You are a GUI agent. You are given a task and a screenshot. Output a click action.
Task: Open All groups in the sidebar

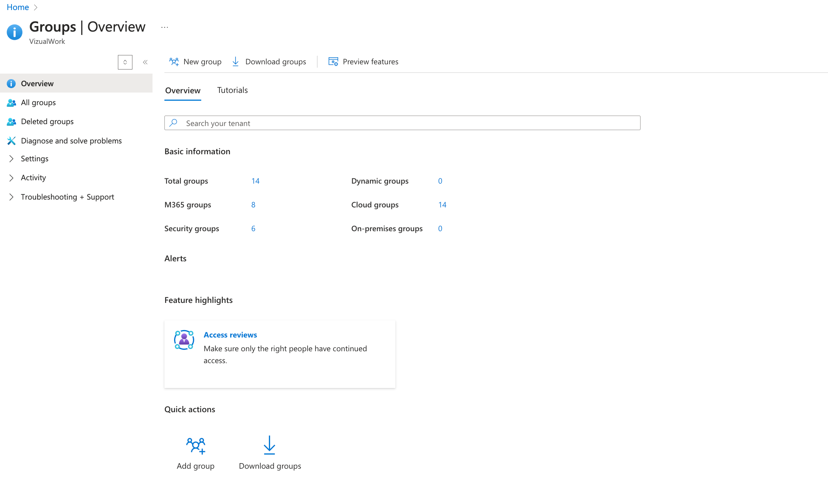(38, 103)
